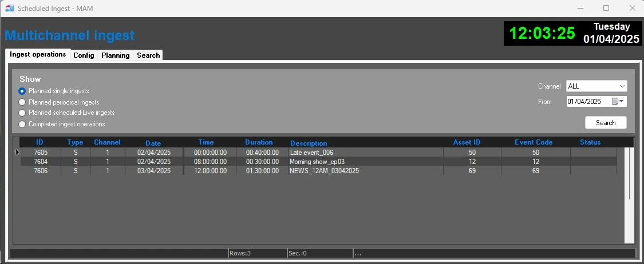Select Planned periodical ingests option
Viewport: 644px width, 264px height.
click(x=22, y=102)
